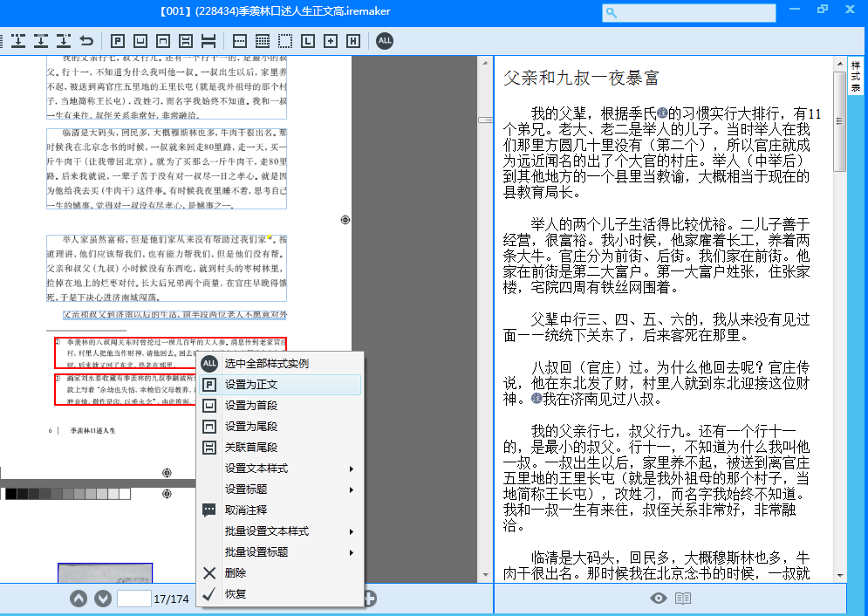Viewport: 868px width, 616px height.
Task: Click the toolbar H box icon
Action: tap(352, 41)
